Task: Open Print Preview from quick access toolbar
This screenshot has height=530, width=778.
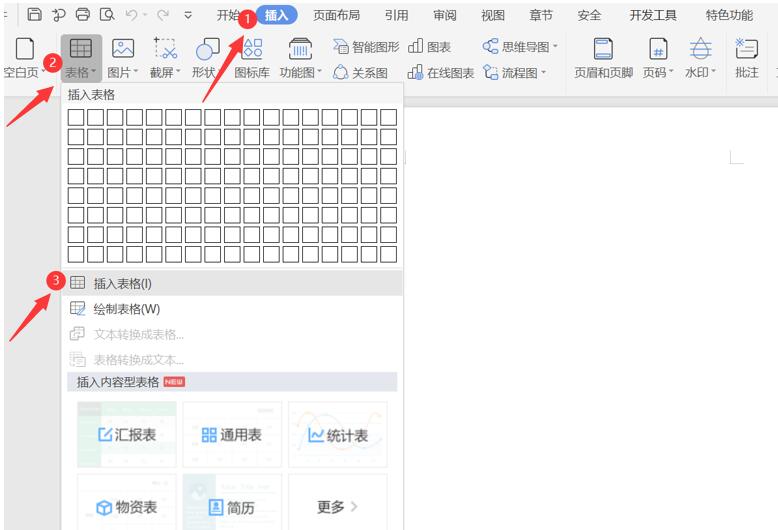Action: point(107,14)
